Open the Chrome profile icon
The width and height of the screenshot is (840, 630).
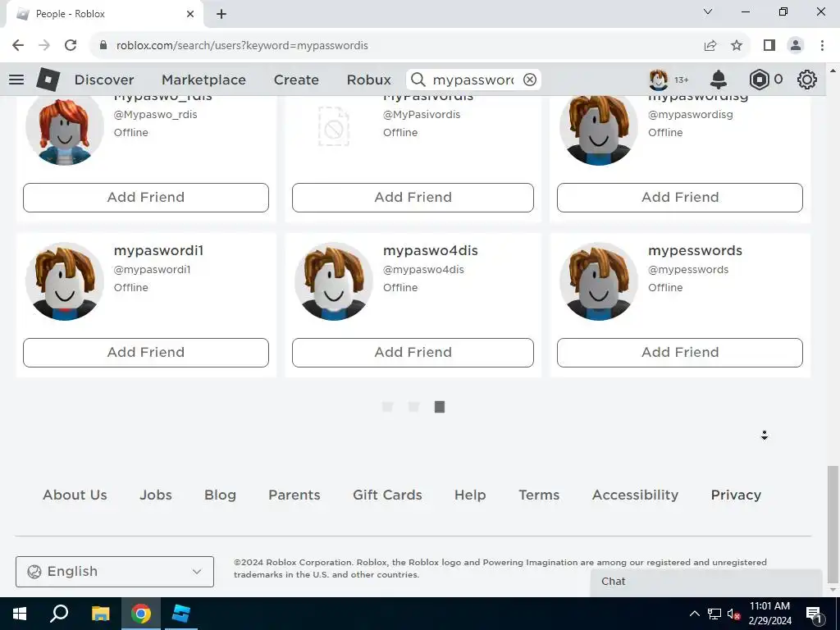point(796,46)
